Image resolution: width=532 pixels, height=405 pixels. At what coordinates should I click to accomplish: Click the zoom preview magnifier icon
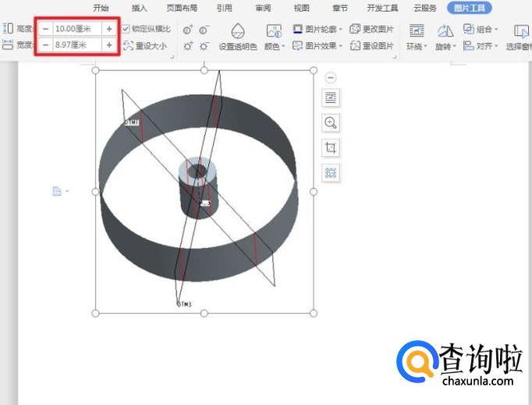click(331, 123)
